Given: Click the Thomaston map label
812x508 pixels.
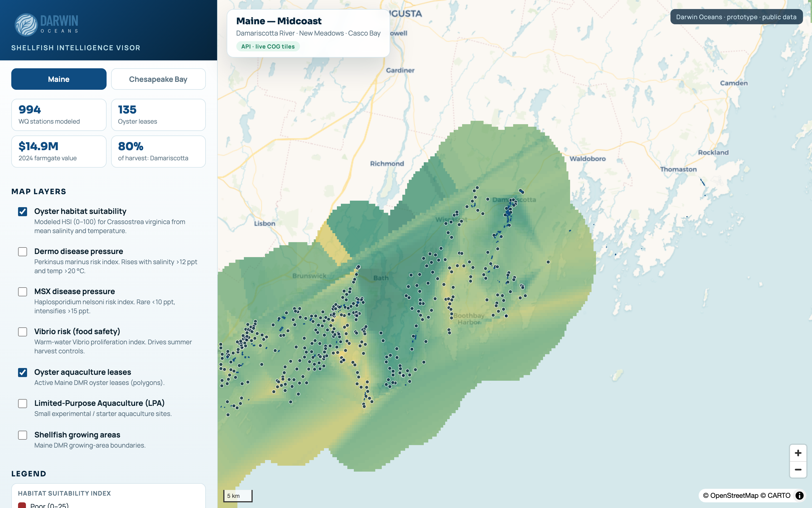Looking at the screenshot, I should point(678,169).
